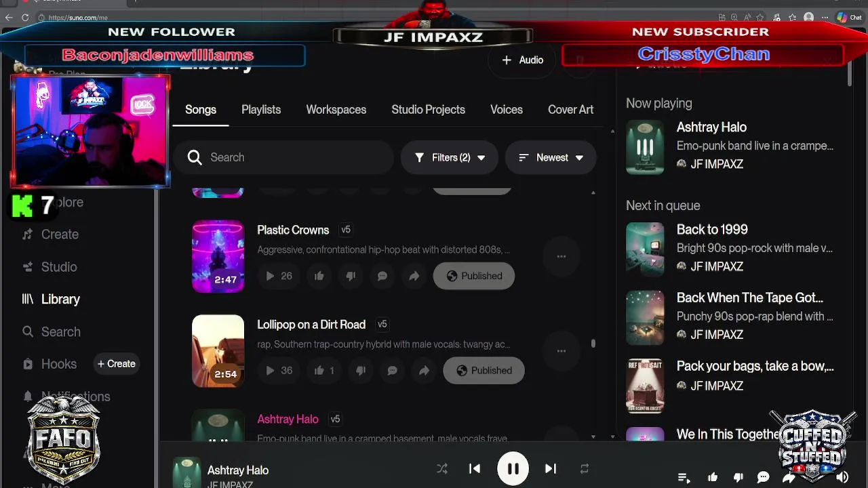The image size is (868, 488).
Task: Switch to the Workspaces tab
Action: click(336, 110)
